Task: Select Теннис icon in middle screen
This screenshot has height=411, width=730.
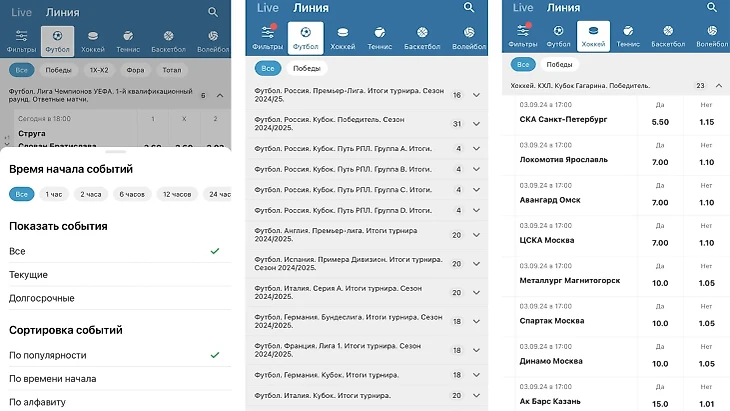Action: click(380, 38)
